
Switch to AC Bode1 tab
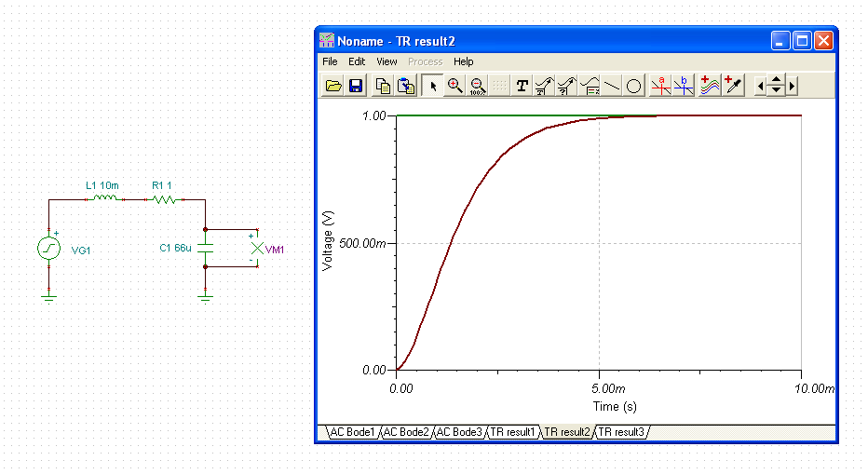click(x=352, y=432)
